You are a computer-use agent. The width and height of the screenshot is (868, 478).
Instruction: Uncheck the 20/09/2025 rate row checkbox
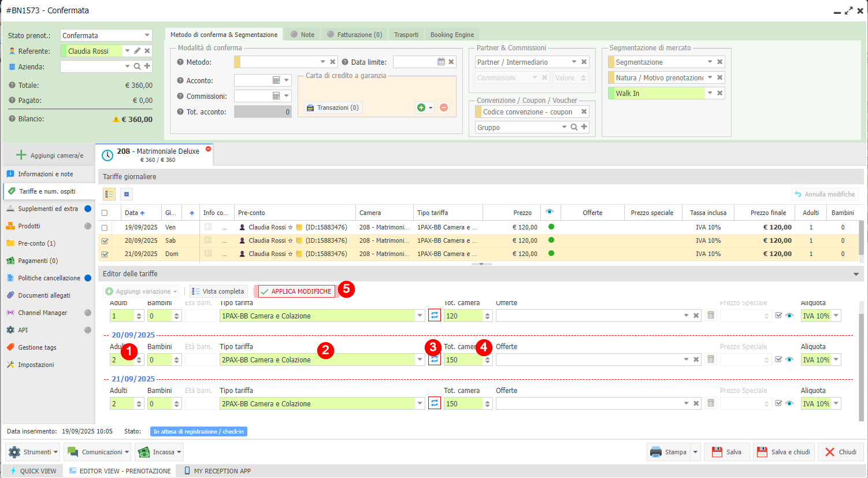point(105,241)
